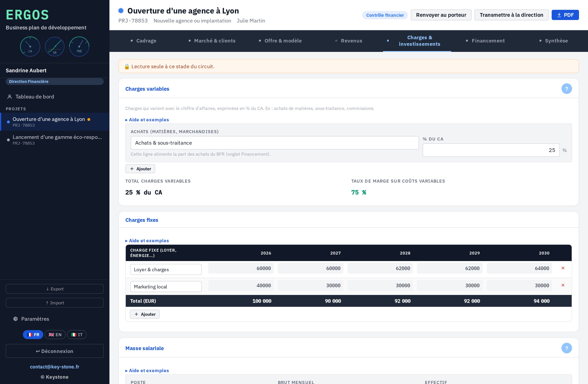Remove the Marketing local row
The height and width of the screenshot is (384, 588).
563,285
